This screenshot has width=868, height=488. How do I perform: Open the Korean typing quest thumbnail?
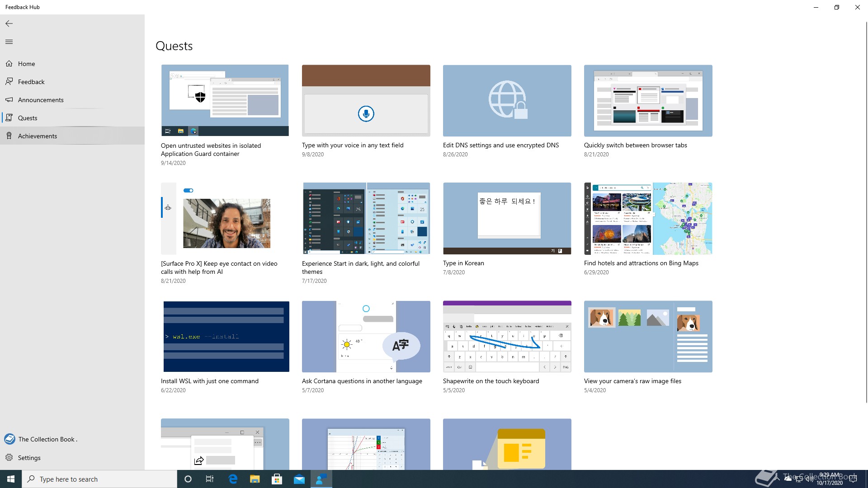(x=507, y=219)
